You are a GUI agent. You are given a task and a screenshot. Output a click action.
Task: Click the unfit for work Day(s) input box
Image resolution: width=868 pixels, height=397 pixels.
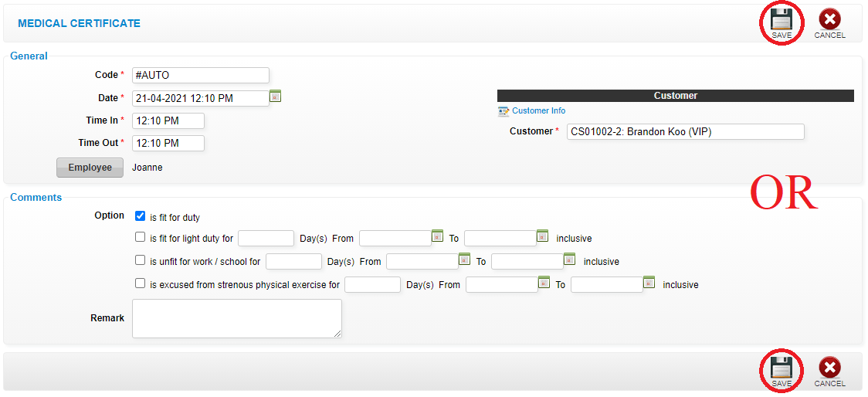(x=294, y=261)
